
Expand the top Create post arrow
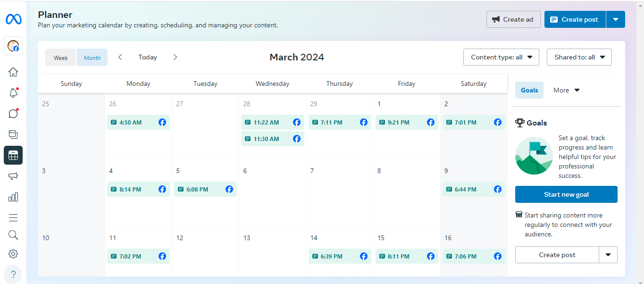615,19
